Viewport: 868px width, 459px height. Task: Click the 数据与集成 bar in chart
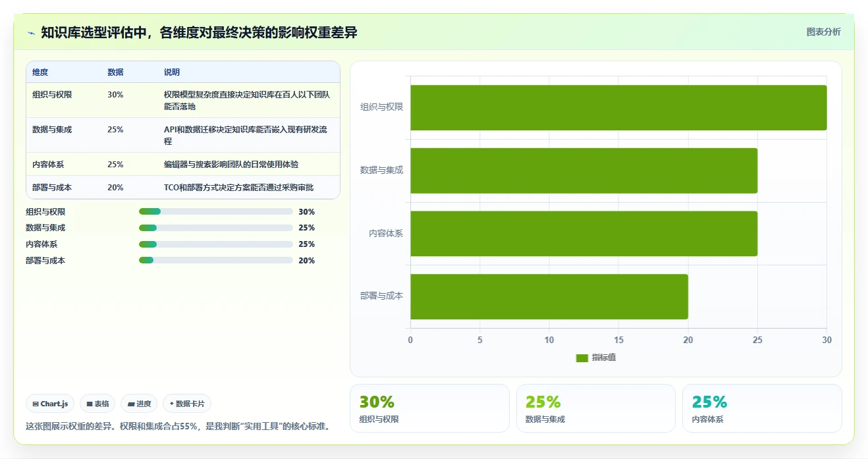pos(583,171)
